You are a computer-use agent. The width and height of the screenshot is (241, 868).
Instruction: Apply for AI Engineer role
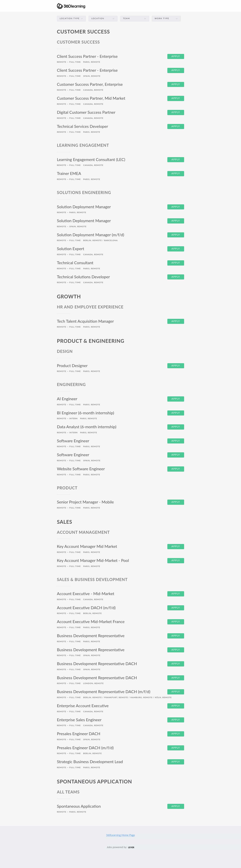(176, 399)
